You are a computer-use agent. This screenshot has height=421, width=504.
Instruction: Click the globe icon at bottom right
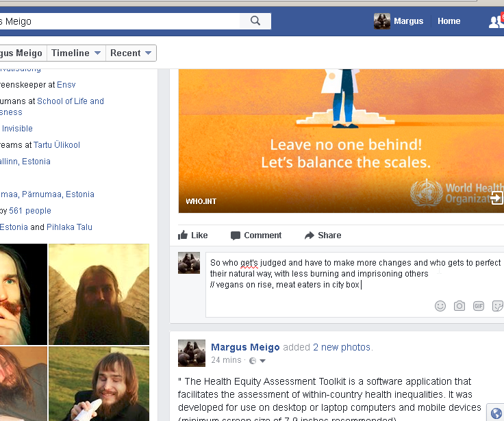coord(496,413)
